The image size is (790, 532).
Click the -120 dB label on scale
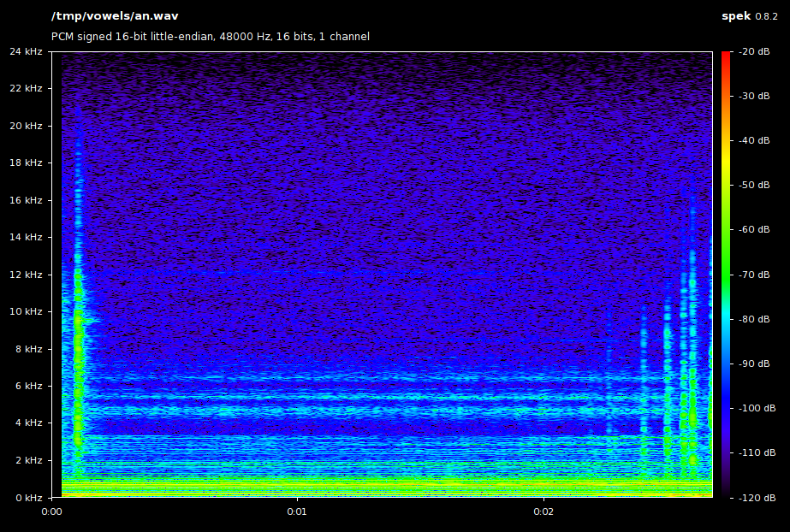click(756, 497)
